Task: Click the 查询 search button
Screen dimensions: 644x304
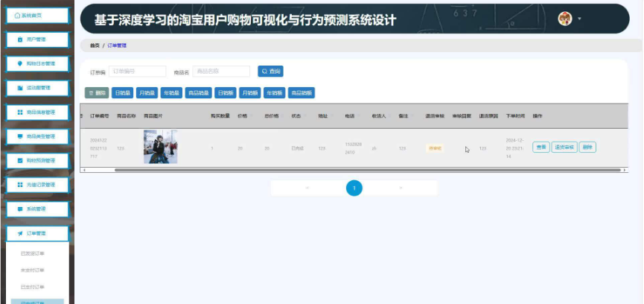Action: click(x=271, y=72)
